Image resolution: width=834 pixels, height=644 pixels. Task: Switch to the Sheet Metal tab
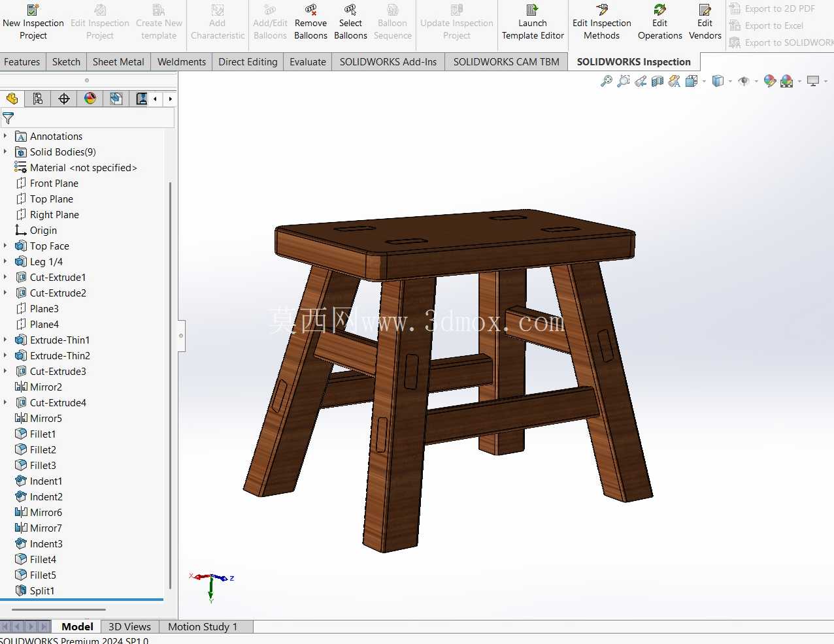coord(118,62)
